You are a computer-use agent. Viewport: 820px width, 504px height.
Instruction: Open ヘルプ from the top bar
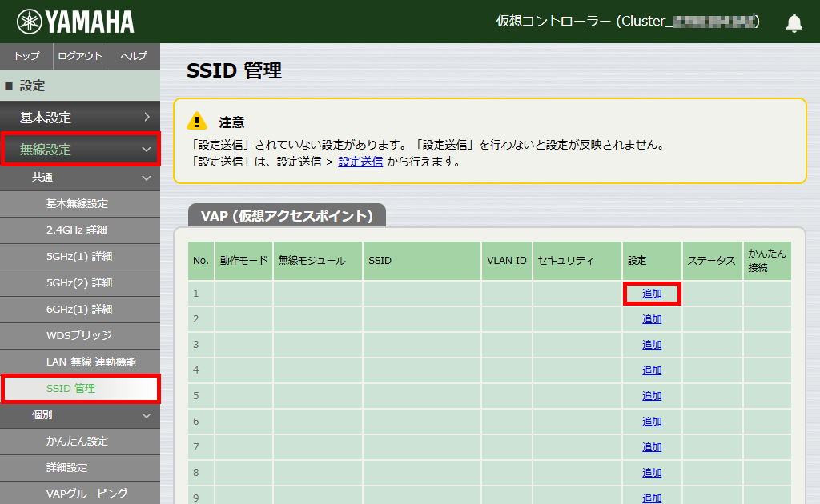(133, 56)
